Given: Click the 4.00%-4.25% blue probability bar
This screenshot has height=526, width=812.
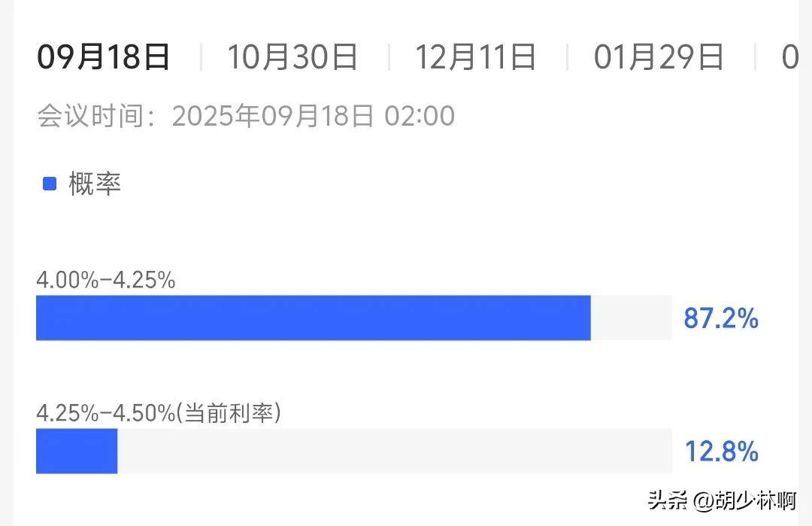Looking at the screenshot, I should click(314, 318).
